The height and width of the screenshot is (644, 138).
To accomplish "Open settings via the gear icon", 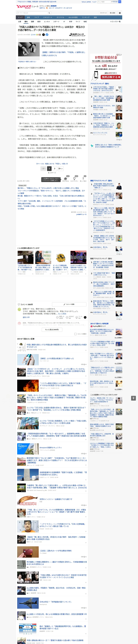I will tap(120, 13).
